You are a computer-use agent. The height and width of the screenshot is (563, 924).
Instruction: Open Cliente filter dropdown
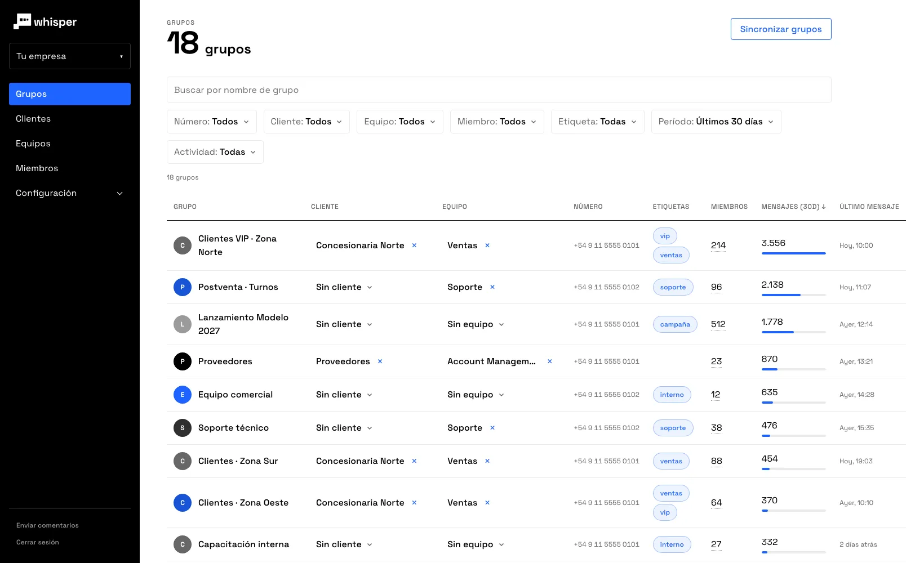tap(306, 122)
